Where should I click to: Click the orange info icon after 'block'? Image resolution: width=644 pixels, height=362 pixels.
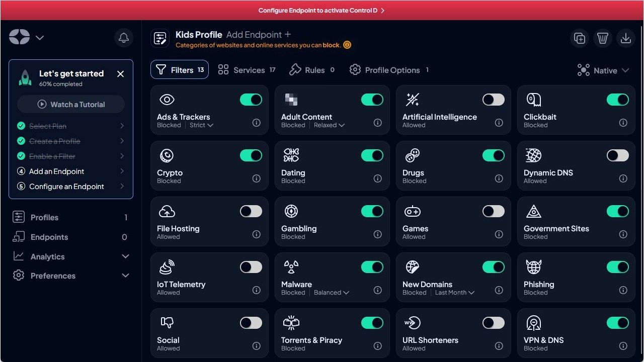point(347,45)
